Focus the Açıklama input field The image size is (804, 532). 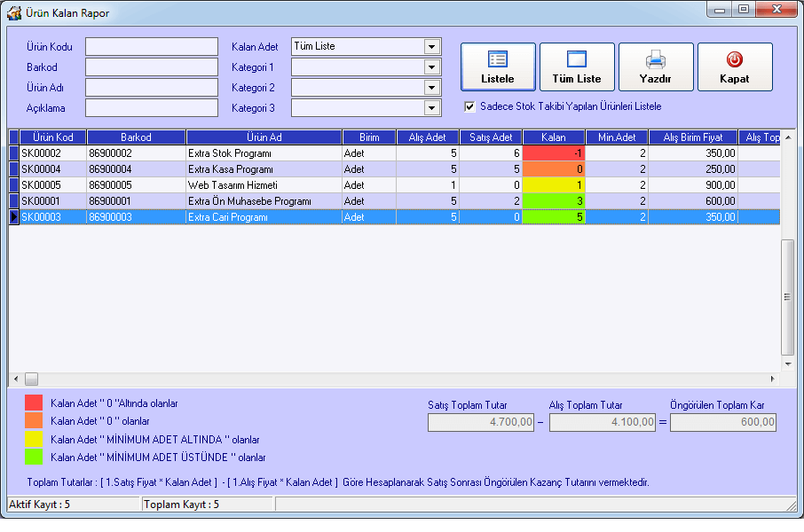pos(152,108)
